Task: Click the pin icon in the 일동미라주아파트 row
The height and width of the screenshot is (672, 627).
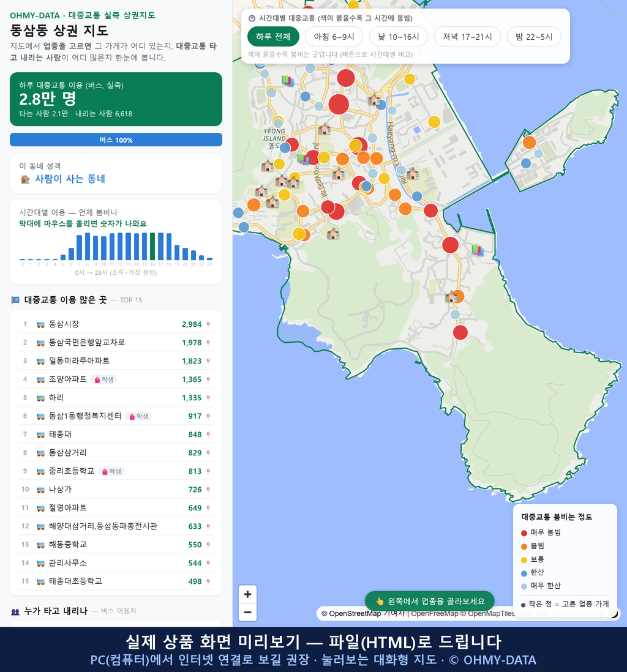Action: (x=208, y=361)
